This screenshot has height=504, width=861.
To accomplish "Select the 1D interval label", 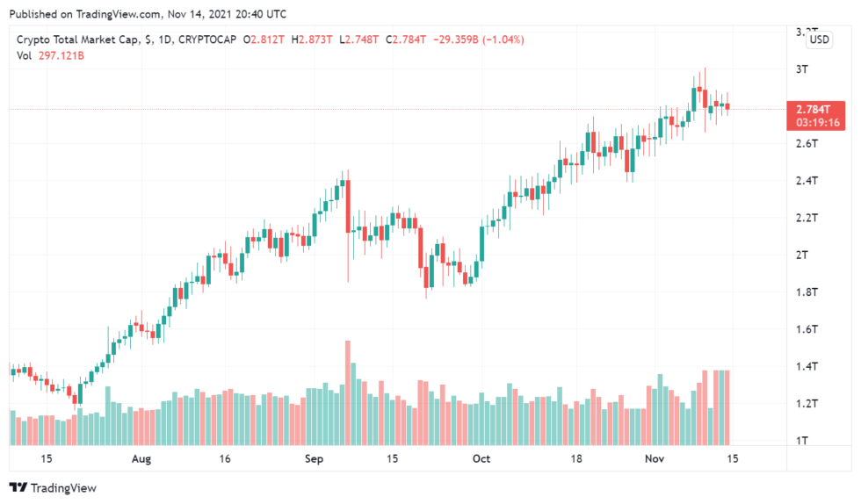I will 163,40.
